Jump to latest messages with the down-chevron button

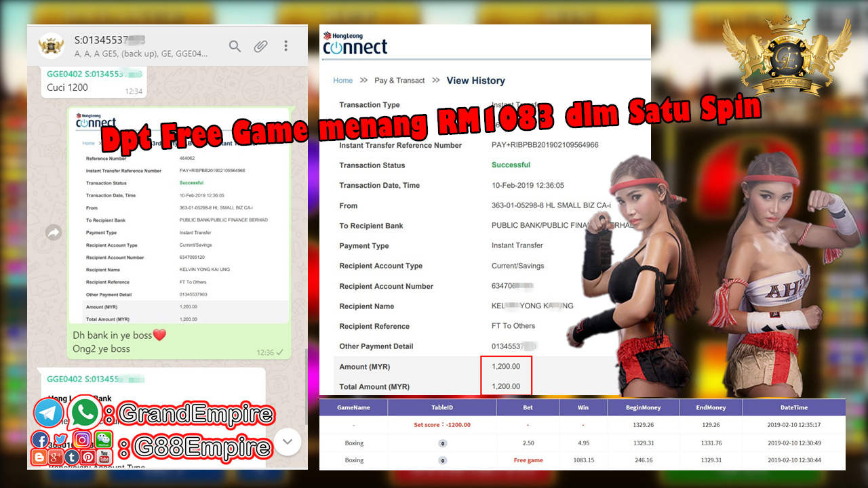tap(288, 442)
